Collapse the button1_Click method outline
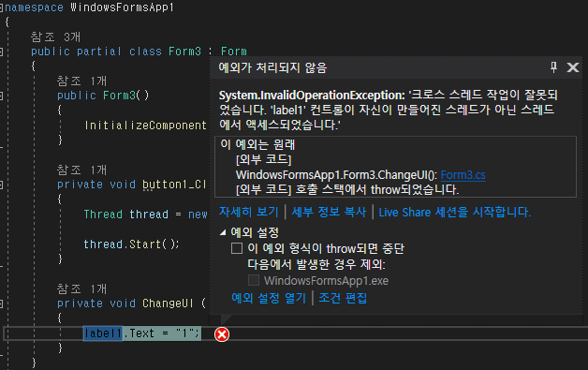588x370 pixels. [x=2, y=185]
